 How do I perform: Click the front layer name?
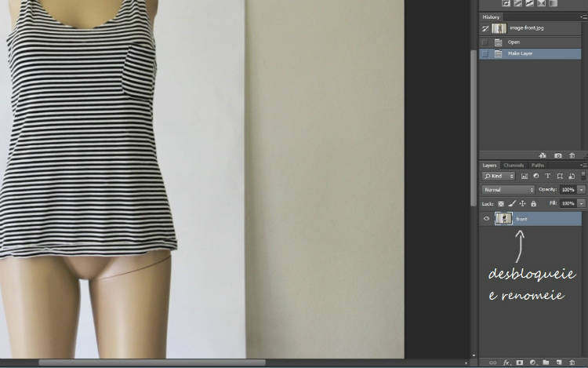click(x=521, y=219)
